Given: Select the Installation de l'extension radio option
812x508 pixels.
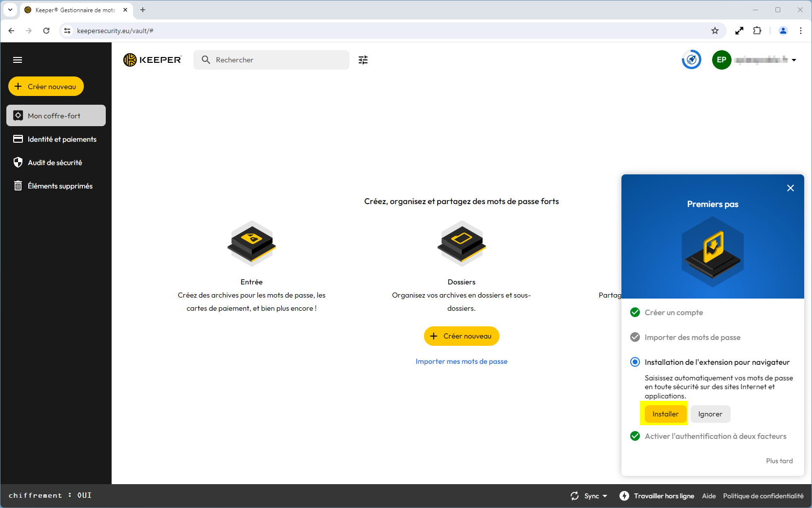Looking at the screenshot, I should click(635, 362).
